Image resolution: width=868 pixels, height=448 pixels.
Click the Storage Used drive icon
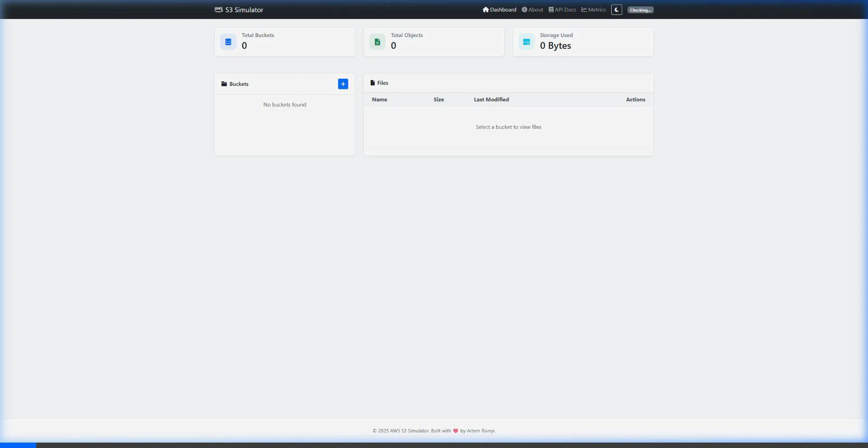pos(527,42)
